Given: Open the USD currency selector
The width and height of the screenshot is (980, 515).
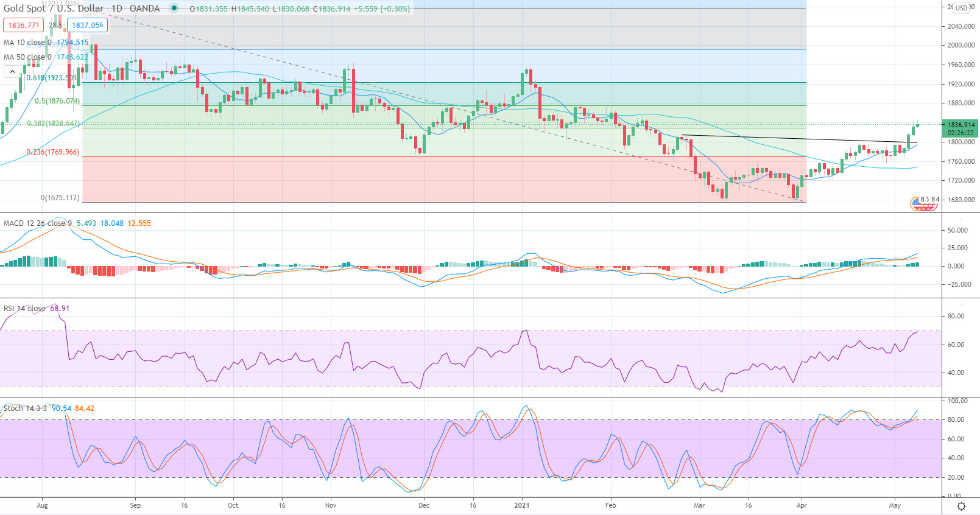Looking at the screenshot, I should click(961, 8).
